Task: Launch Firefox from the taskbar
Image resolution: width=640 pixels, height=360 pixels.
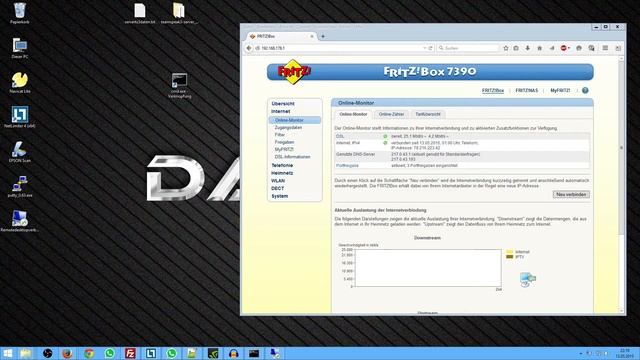Action: pyautogui.click(x=68, y=353)
